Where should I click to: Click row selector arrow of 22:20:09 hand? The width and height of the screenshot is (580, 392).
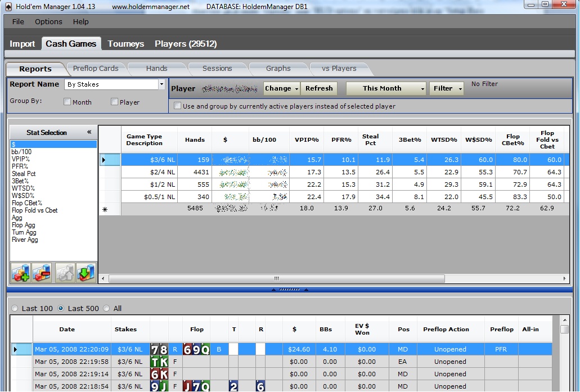(15, 349)
